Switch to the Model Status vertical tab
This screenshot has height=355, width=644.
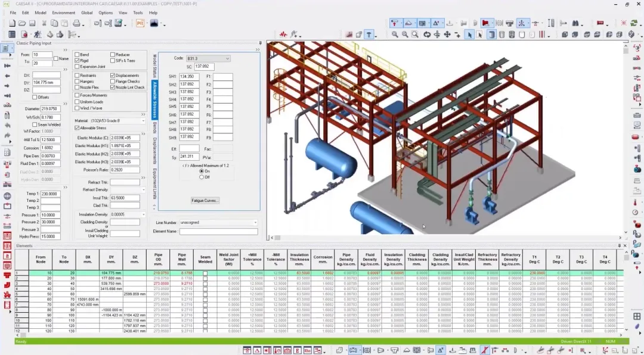[x=154, y=66]
